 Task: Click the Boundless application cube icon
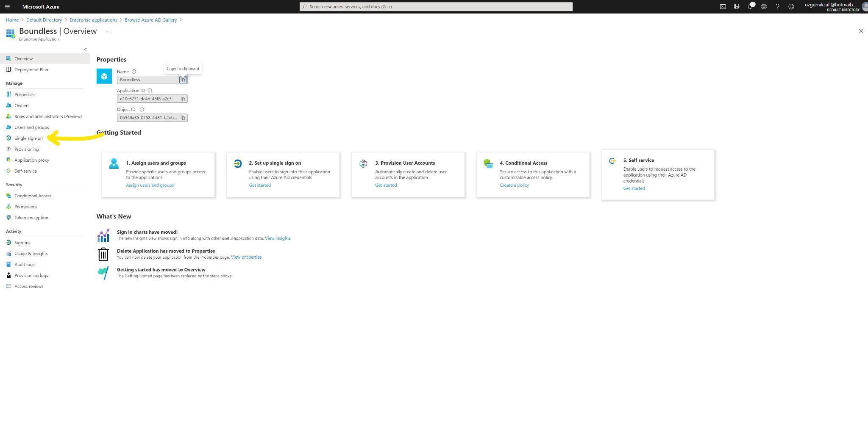point(104,76)
